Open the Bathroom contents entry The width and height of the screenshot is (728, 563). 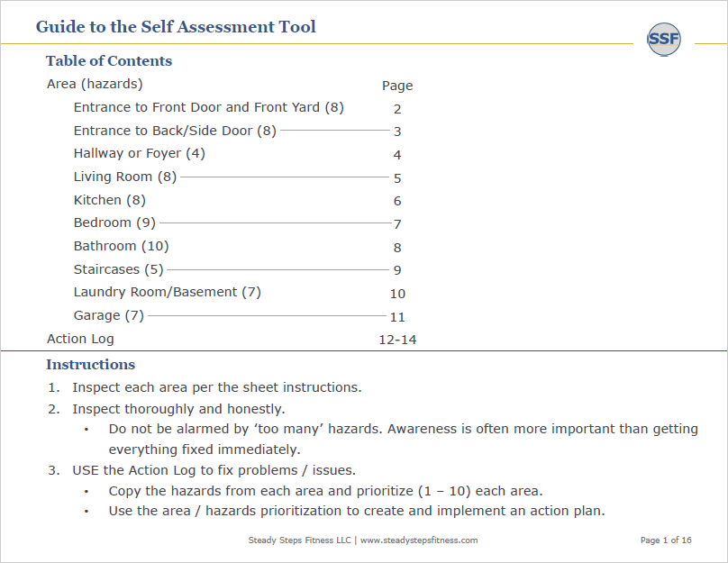[x=121, y=246]
